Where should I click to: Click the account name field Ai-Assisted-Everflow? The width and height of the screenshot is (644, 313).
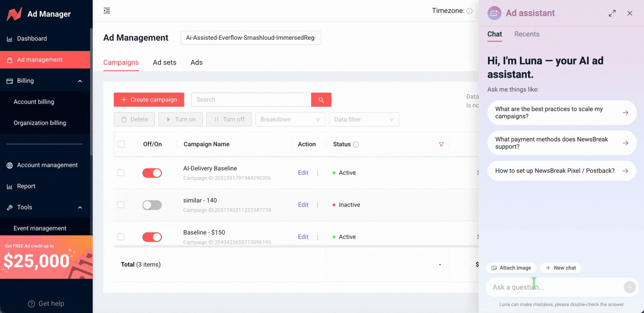(251, 38)
